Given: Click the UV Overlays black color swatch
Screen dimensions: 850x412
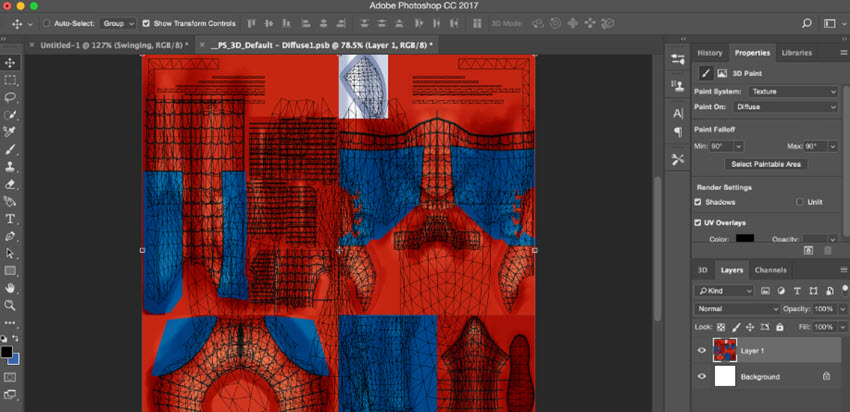Looking at the screenshot, I should tap(745, 239).
